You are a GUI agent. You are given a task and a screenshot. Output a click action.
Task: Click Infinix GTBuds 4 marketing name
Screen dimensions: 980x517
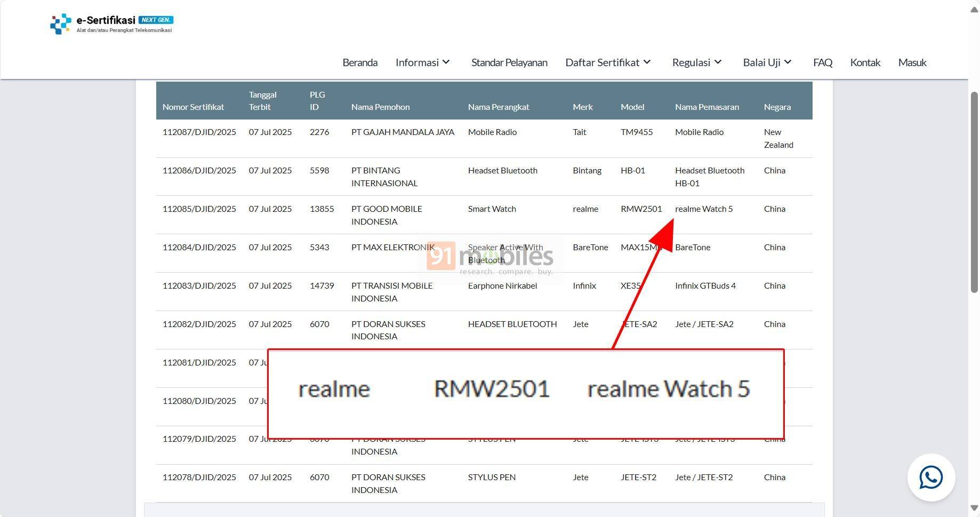point(705,285)
